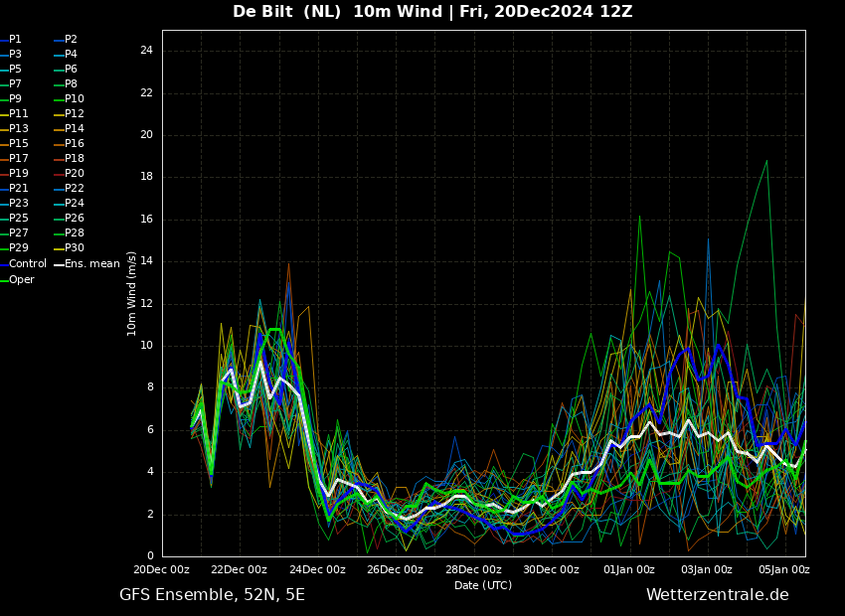
Task: Select the P12 legend entry
Action: pyautogui.click(x=75, y=113)
